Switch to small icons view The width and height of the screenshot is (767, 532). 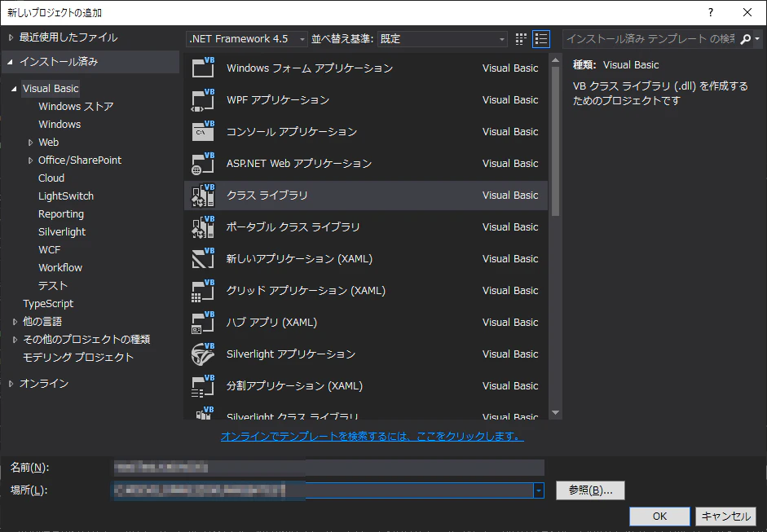point(521,39)
